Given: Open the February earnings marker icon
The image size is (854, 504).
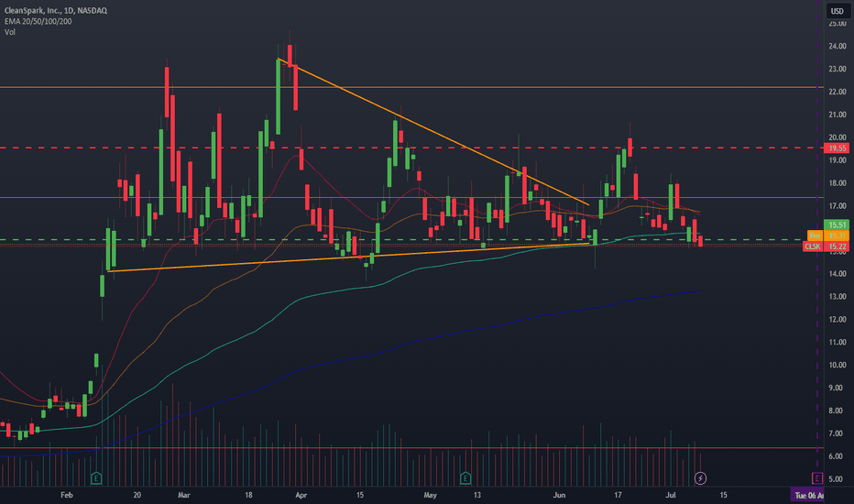Looking at the screenshot, I should 96,478.
